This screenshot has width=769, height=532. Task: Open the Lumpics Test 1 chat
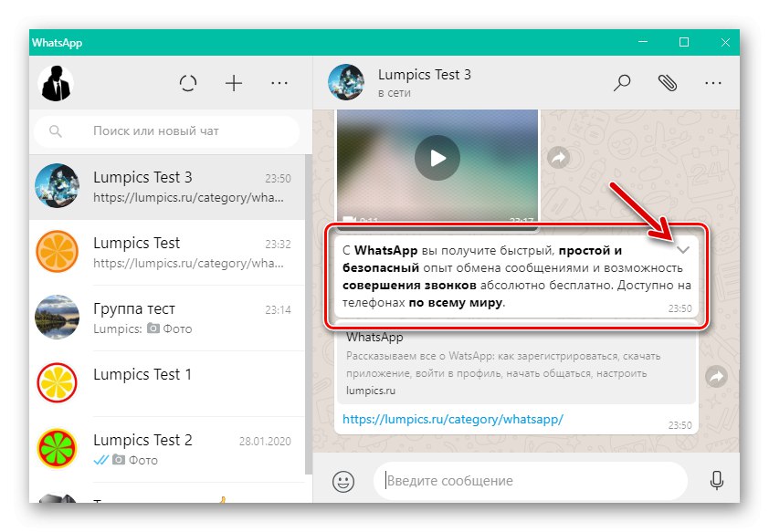pos(167,383)
